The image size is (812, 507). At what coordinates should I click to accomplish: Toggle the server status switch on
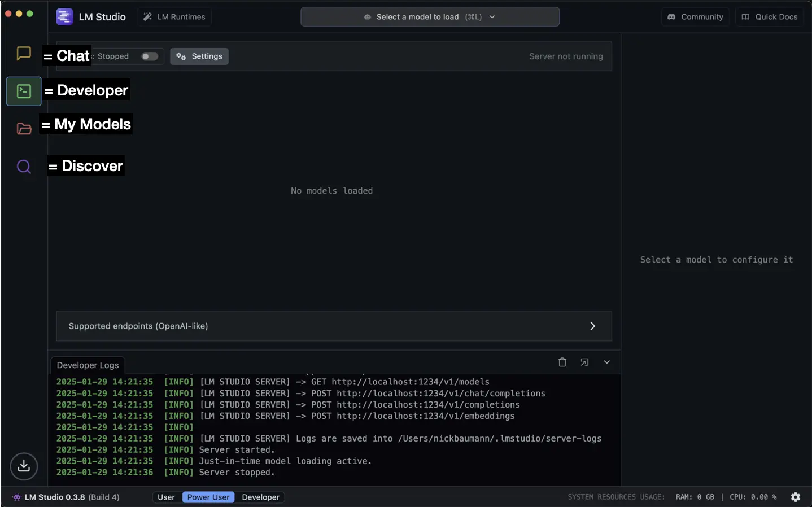(149, 56)
